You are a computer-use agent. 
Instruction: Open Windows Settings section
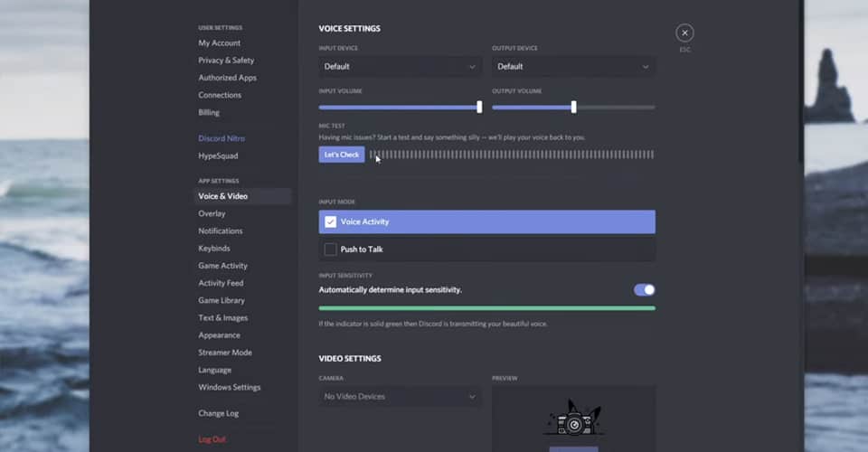pos(229,387)
